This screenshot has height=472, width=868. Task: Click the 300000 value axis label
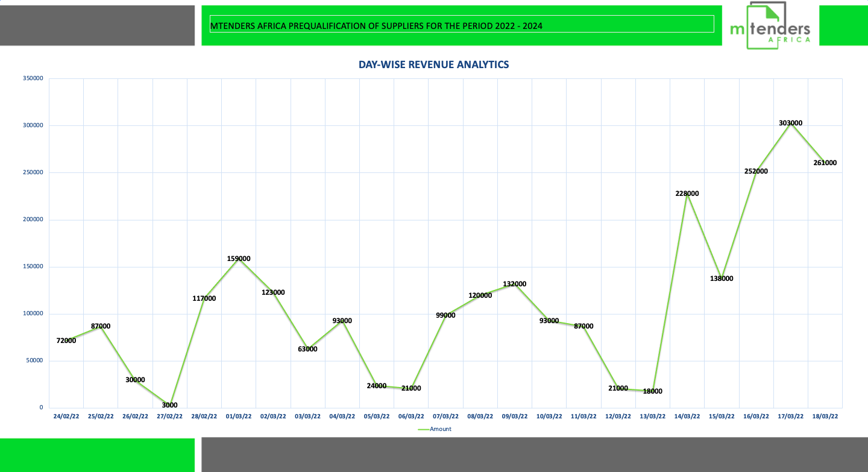click(x=33, y=125)
